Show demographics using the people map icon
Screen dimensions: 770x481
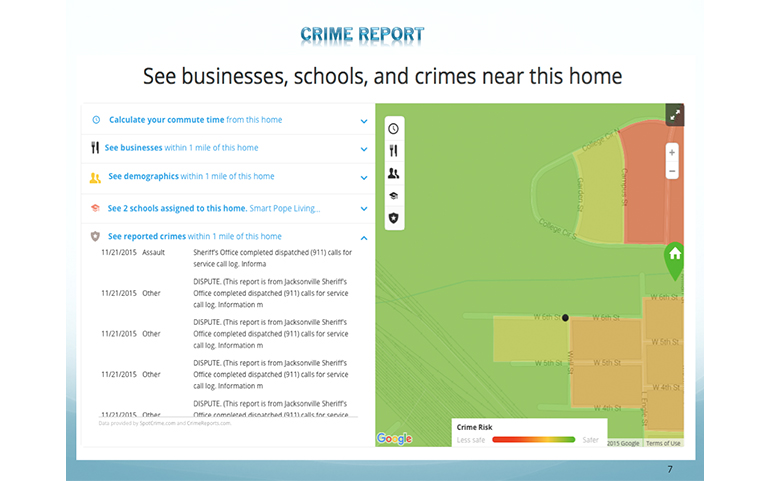(x=394, y=173)
